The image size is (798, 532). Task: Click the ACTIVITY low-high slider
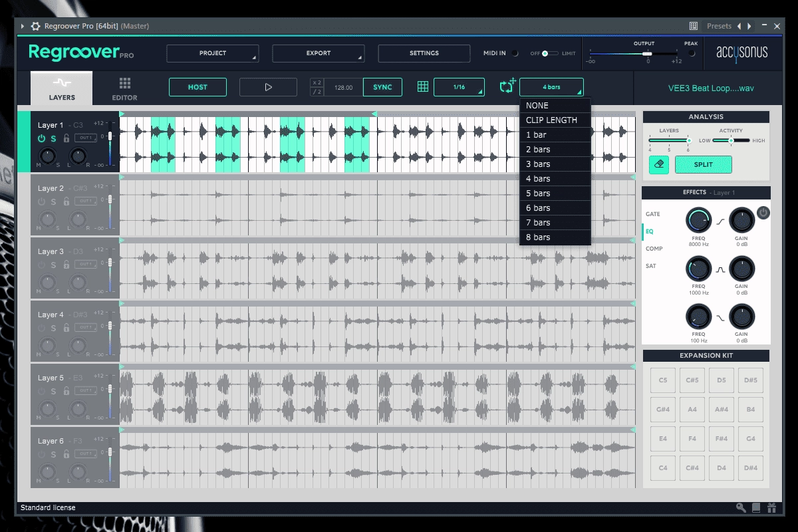[x=731, y=140]
